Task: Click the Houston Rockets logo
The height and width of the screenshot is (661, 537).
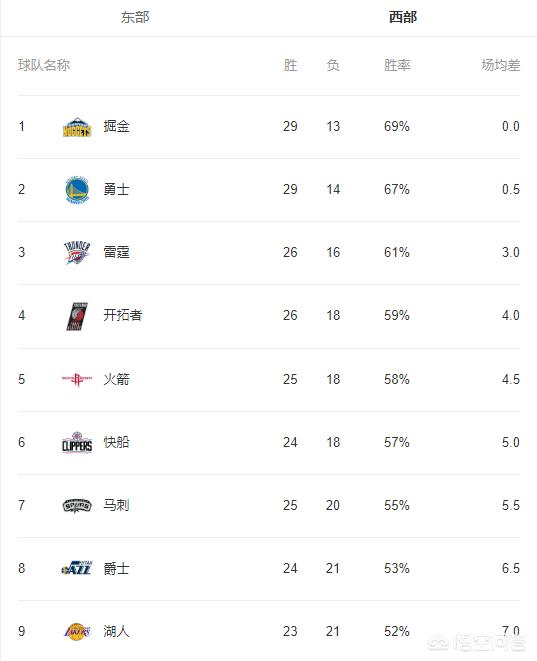Action: coord(77,379)
